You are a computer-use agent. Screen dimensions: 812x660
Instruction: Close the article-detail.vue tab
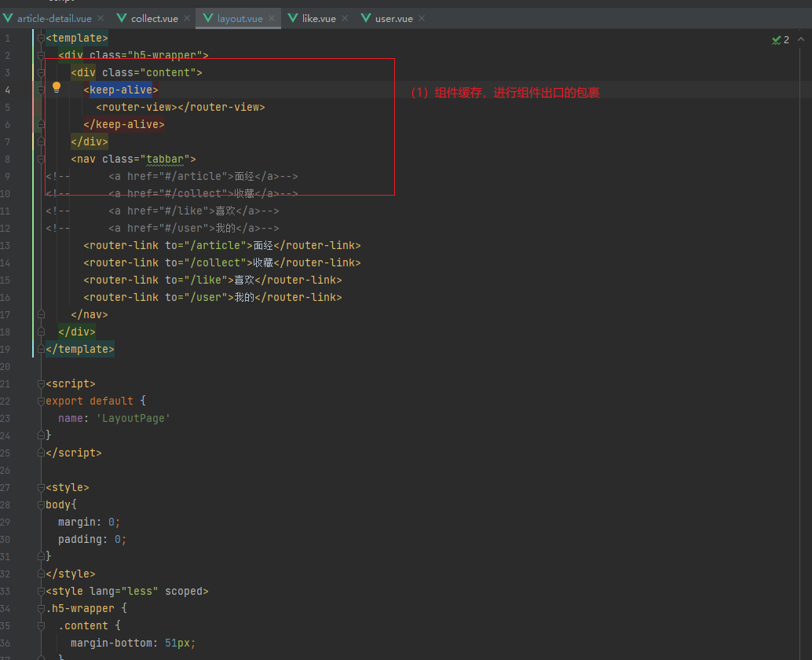[x=101, y=18]
